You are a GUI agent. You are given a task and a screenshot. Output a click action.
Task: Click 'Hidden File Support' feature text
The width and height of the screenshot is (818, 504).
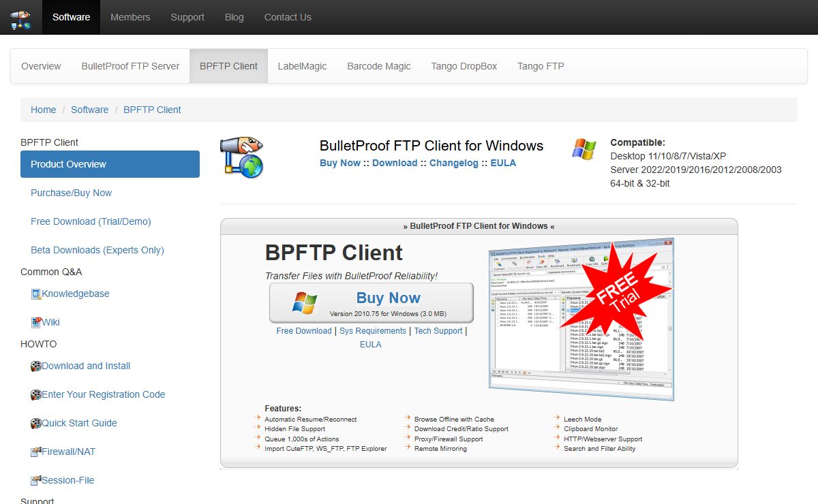coord(295,429)
